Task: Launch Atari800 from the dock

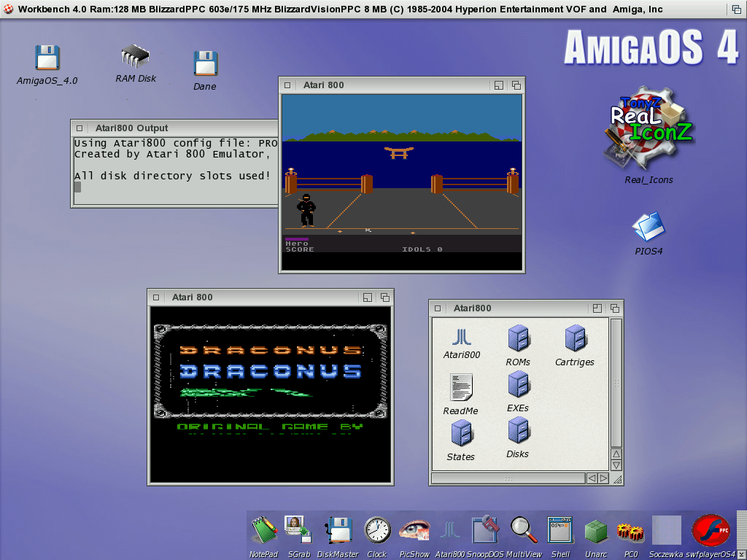Action: 450,530
